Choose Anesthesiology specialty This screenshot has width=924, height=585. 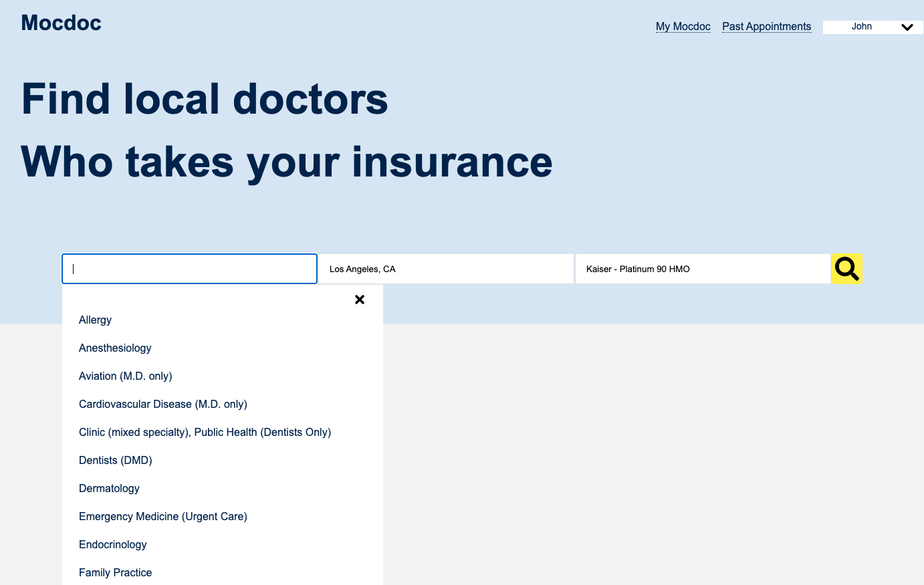(115, 348)
